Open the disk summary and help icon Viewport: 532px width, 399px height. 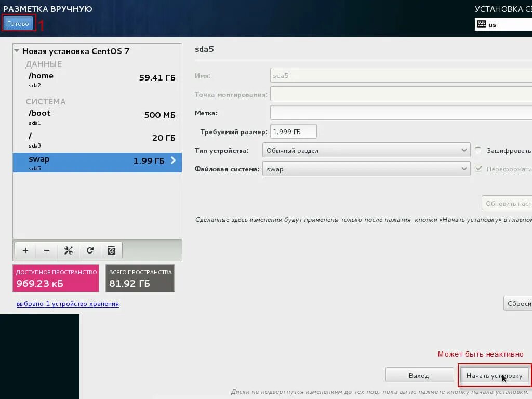coord(111,250)
